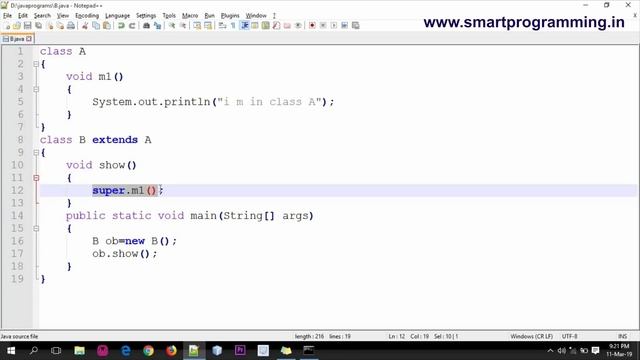This screenshot has width=640, height=360.
Task: Click the Close document toolbar icon
Action: point(49,26)
